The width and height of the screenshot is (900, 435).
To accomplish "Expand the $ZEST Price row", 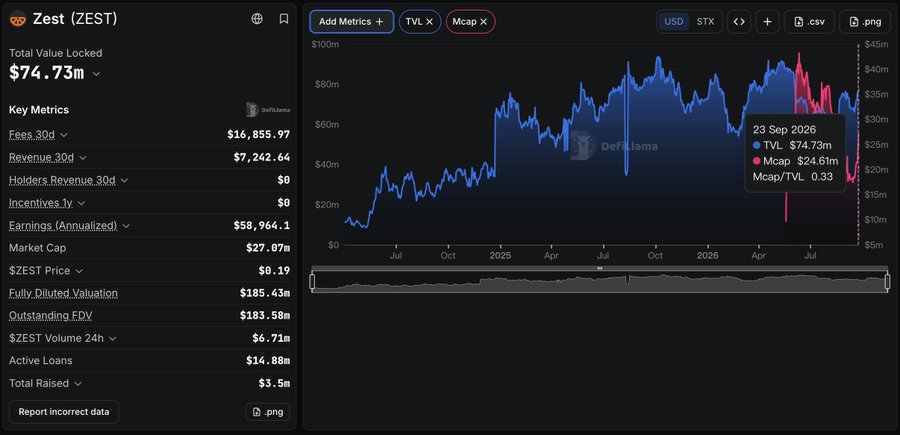I will pos(79,271).
